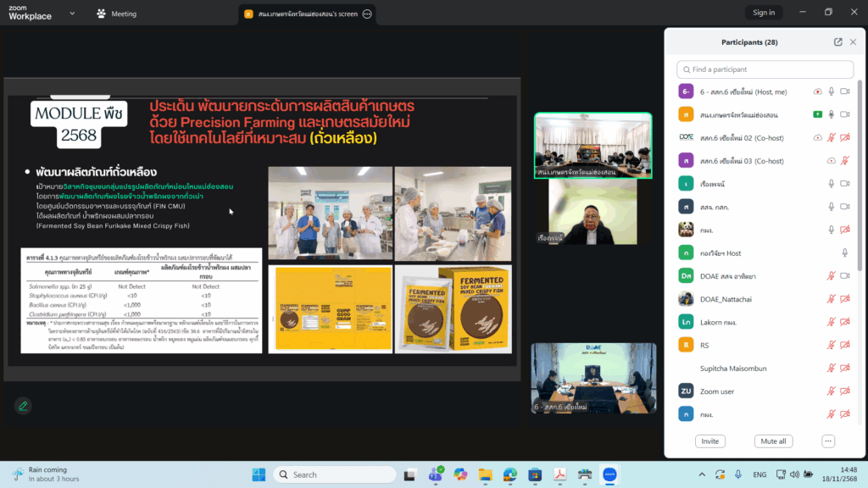Click the green share-screen indicator icon
The image size is (868, 488).
coord(817,114)
